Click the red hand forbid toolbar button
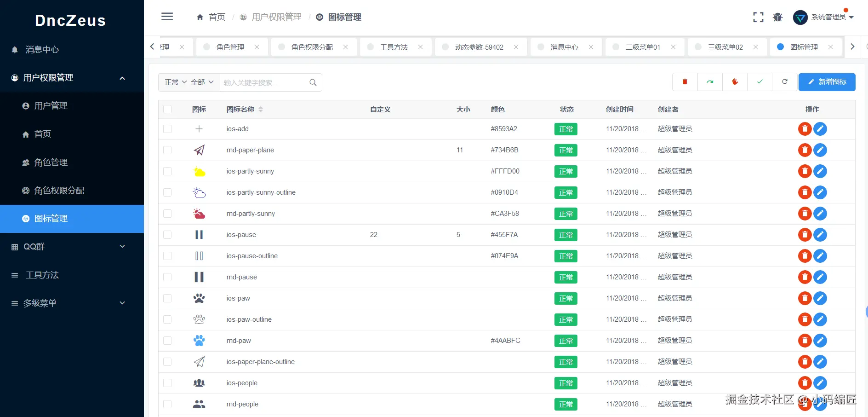The image size is (868, 417). click(735, 82)
